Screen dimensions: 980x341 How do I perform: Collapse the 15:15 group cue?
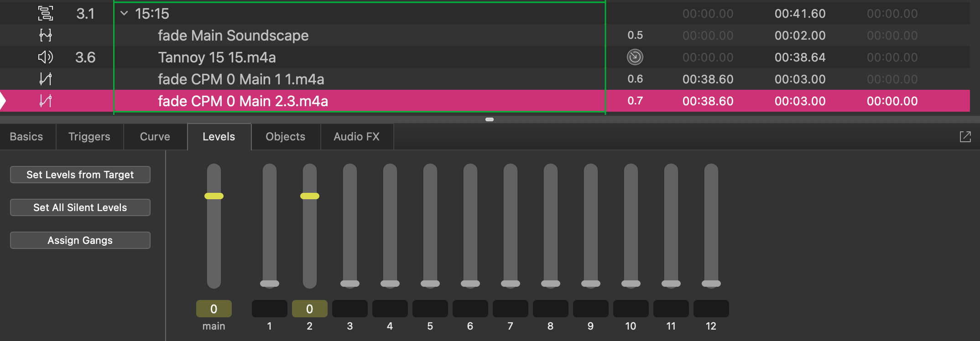[124, 14]
